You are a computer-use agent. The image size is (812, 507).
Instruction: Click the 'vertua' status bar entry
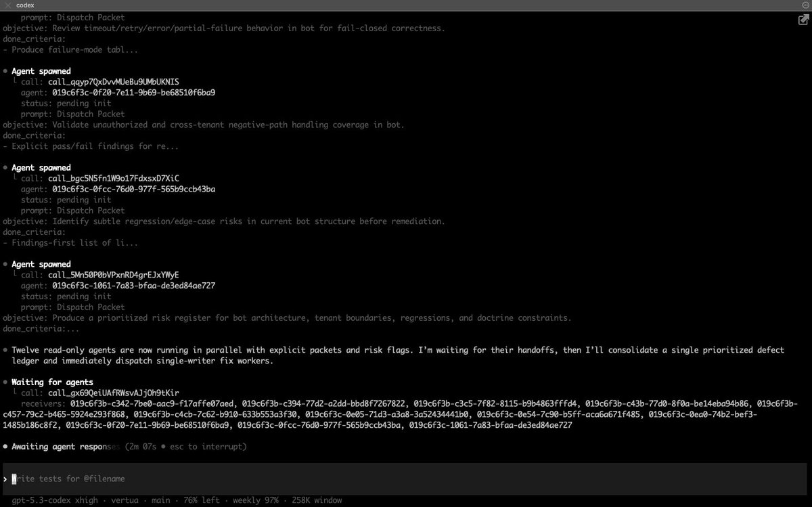pyautogui.click(x=125, y=500)
